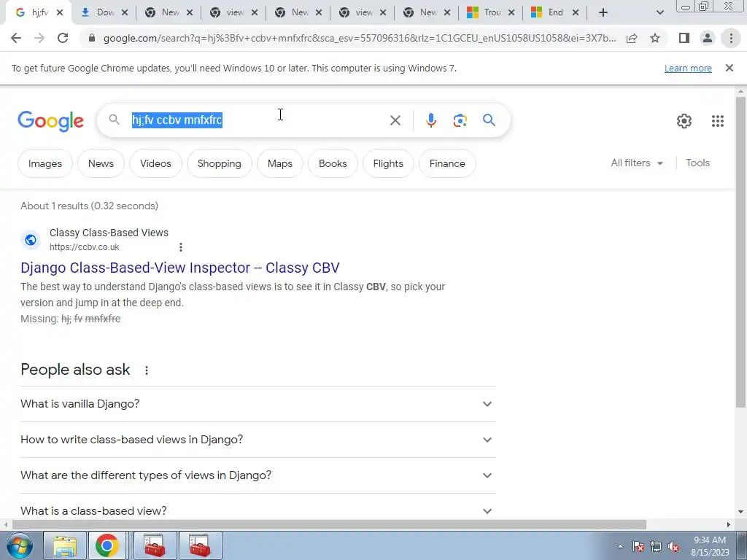The height and width of the screenshot is (560, 747).
Task: Expand "What is vanilla Django?" question
Action: (258, 404)
